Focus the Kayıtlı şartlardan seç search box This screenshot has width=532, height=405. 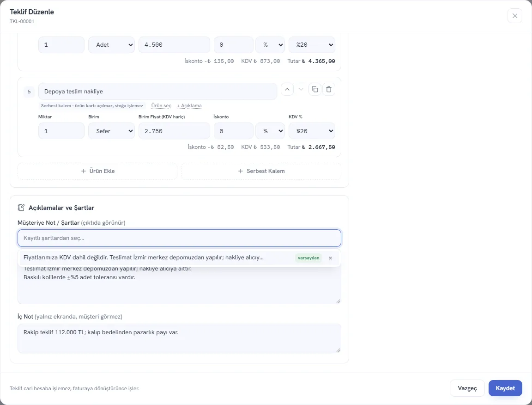coord(180,238)
